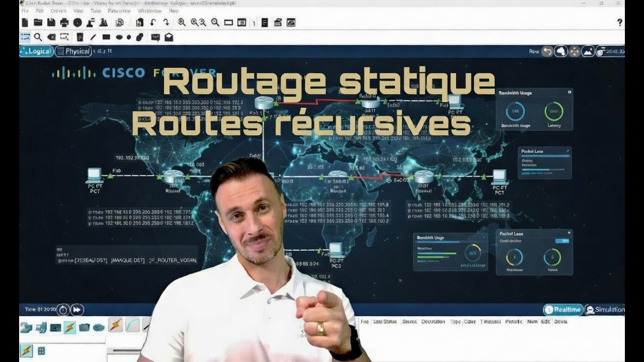Click the left router beside the PC
Screen dimensions: 644x362
click(x=174, y=176)
